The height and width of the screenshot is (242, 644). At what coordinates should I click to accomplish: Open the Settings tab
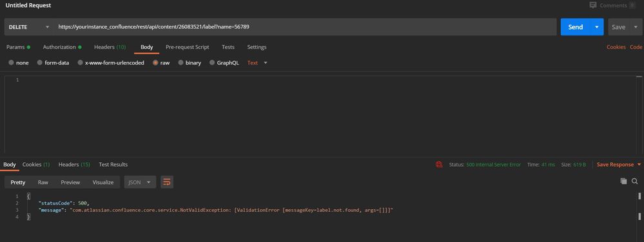[x=257, y=47]
